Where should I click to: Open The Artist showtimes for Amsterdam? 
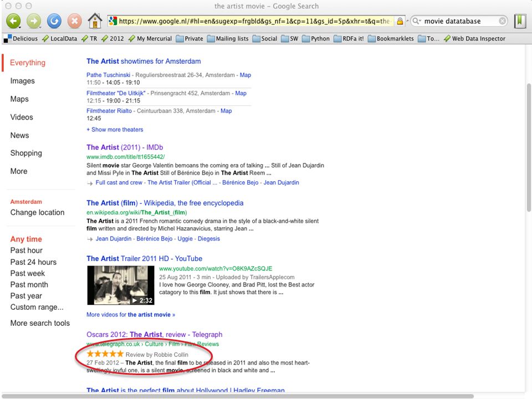pos(144,62)
